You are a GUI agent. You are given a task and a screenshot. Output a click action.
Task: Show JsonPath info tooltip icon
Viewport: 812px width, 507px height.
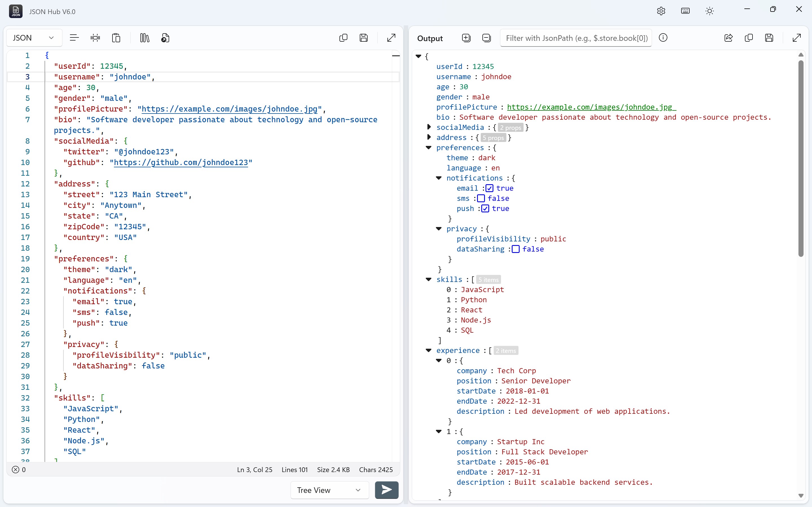coord(663,38)
